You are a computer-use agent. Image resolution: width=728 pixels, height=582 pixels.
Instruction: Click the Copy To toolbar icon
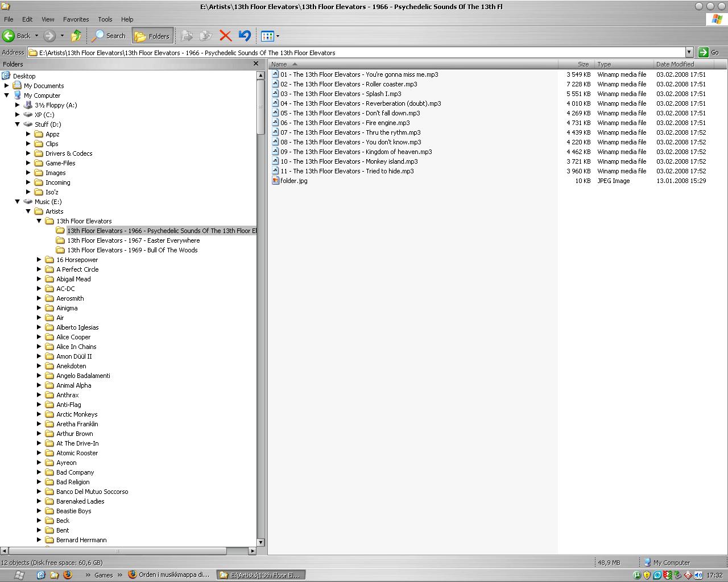[205, 36]
